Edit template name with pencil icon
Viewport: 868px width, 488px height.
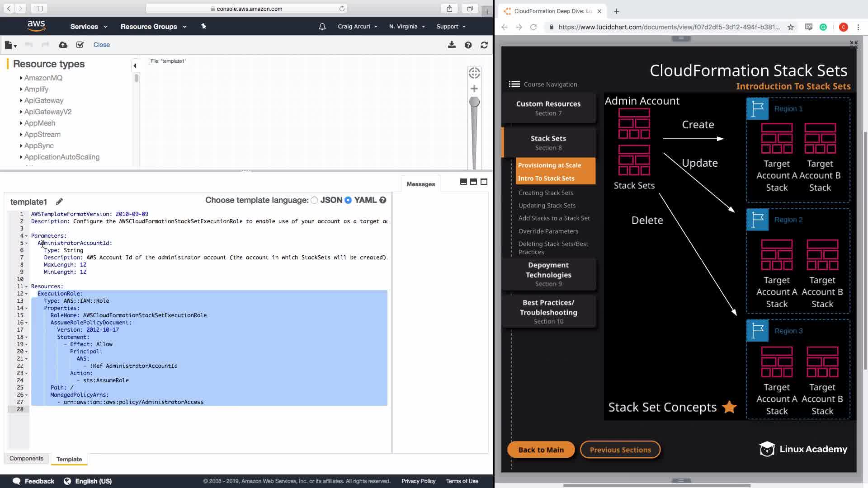coord(59,202)
